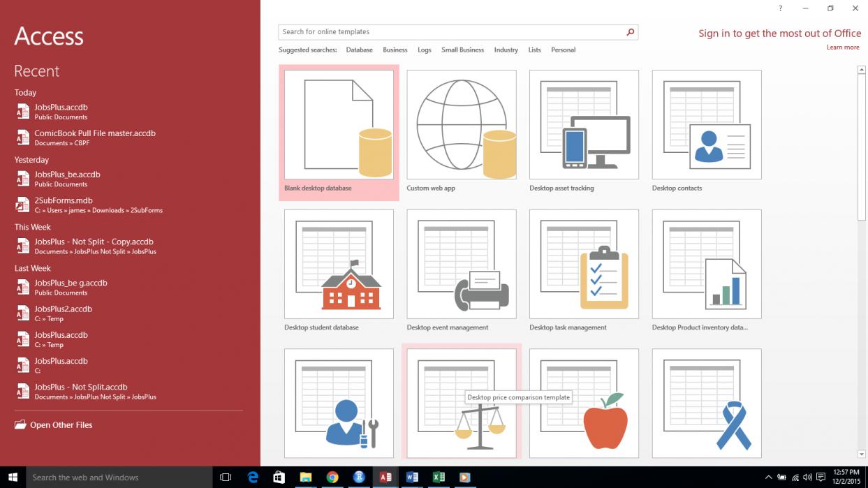This screenshot has width=868, height=488.
Task: Open recent file JobsPlus2.accdb
Action: click(x=128, y=313)
